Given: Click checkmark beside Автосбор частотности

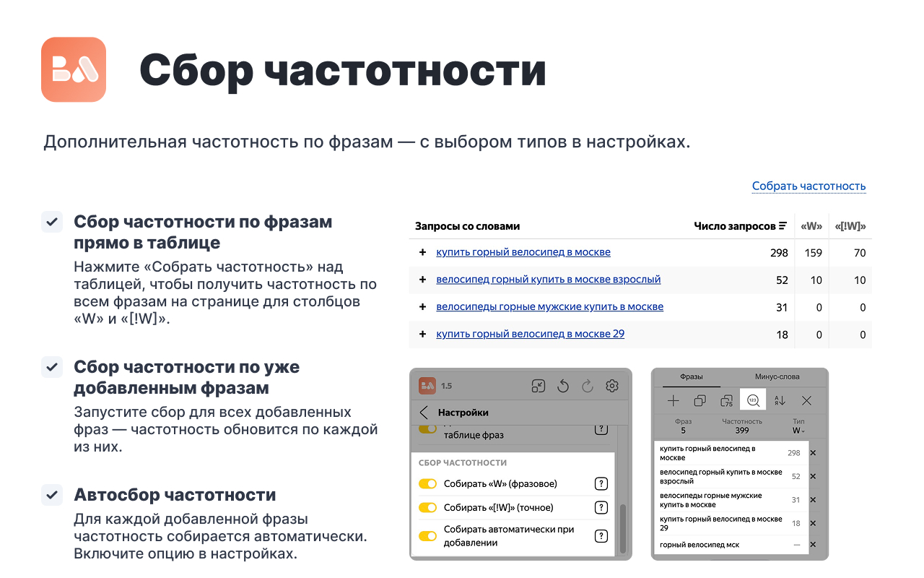Looking at the screenshot, I should (52, 495).
